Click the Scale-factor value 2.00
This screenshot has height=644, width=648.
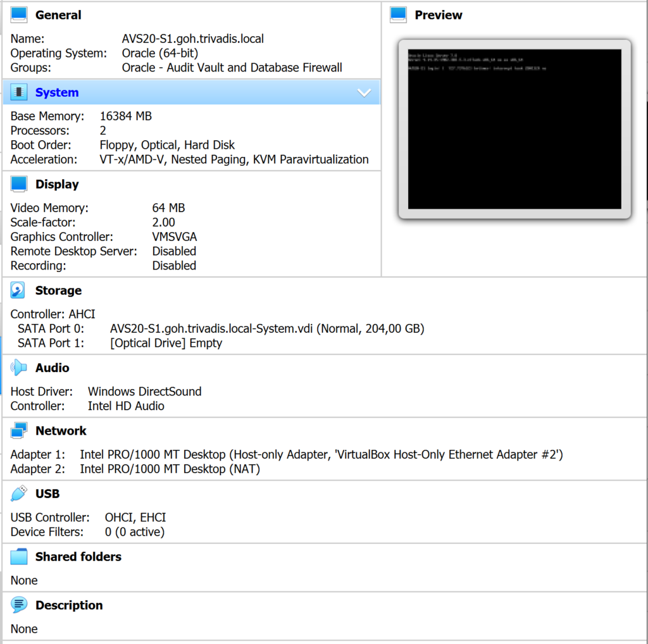164,222
